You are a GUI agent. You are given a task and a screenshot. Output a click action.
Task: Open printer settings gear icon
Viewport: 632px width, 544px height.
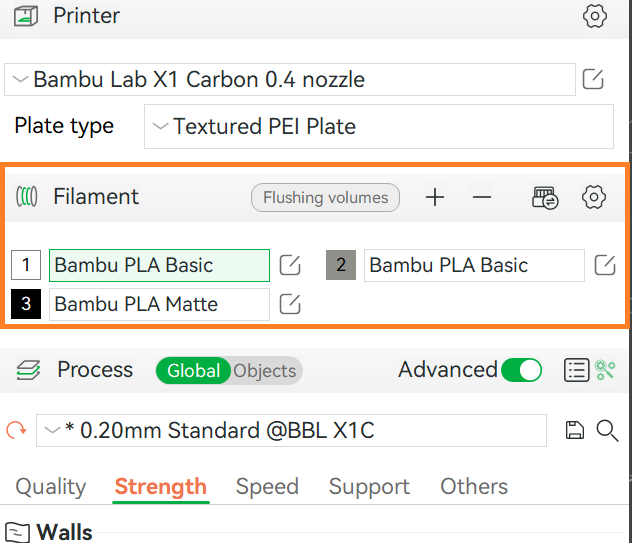(595, 16)
